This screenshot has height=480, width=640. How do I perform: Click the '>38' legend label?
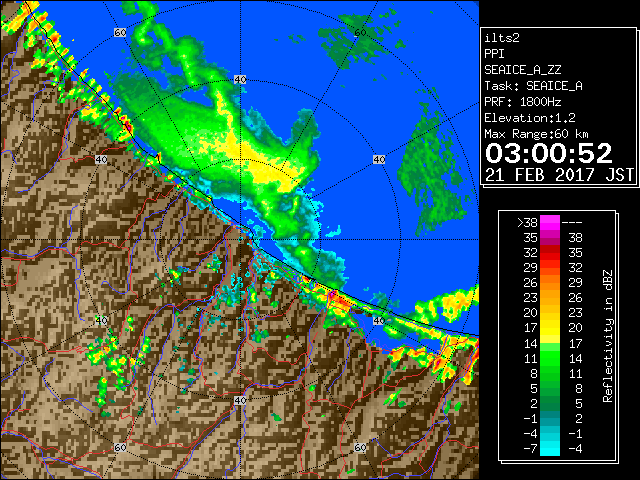coord(527,223)
